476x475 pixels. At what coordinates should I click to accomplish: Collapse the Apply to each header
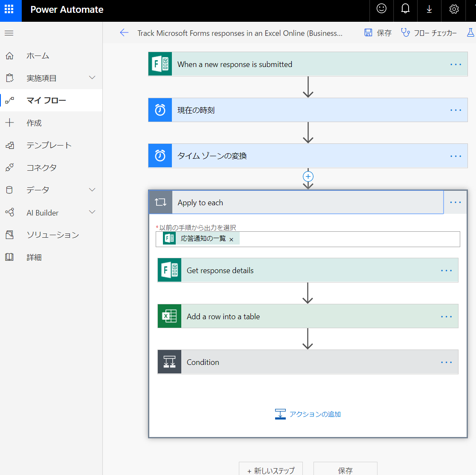(x=296, y=202)
